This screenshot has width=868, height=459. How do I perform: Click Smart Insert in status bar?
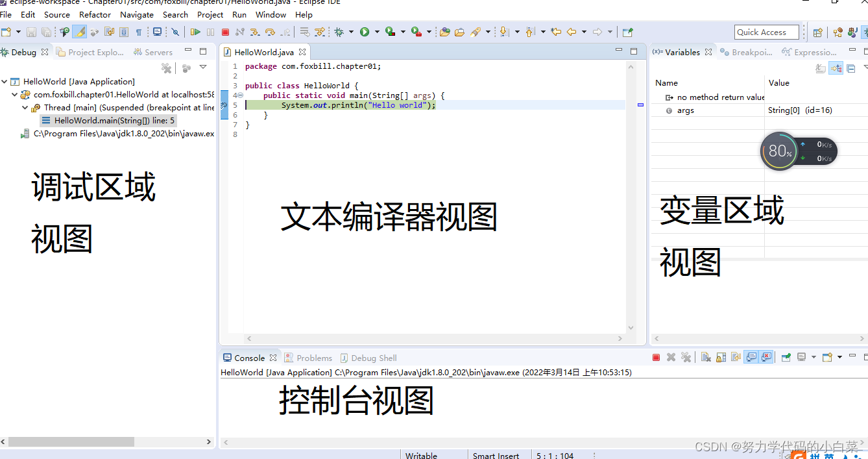tap(496, 455)
